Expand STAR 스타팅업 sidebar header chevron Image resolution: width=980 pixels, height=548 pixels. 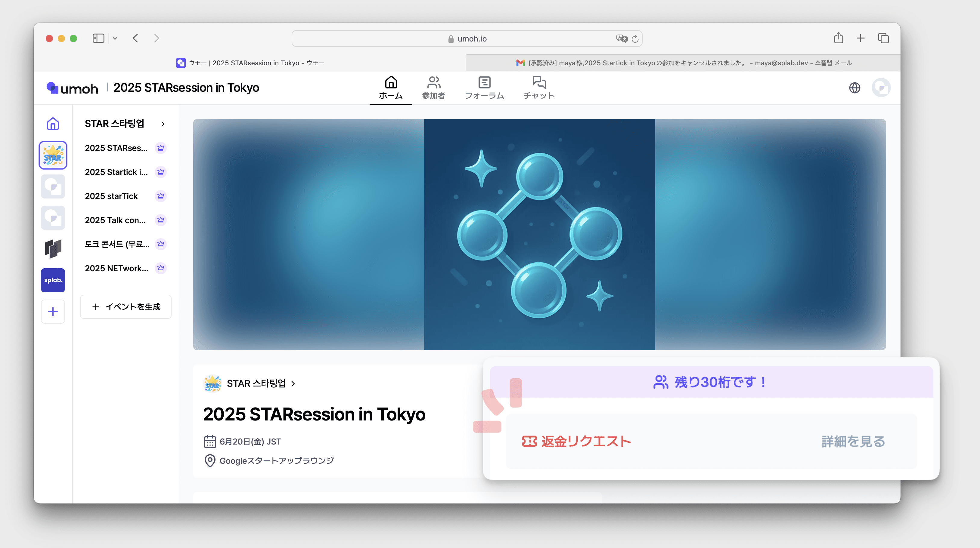(163, 124)
